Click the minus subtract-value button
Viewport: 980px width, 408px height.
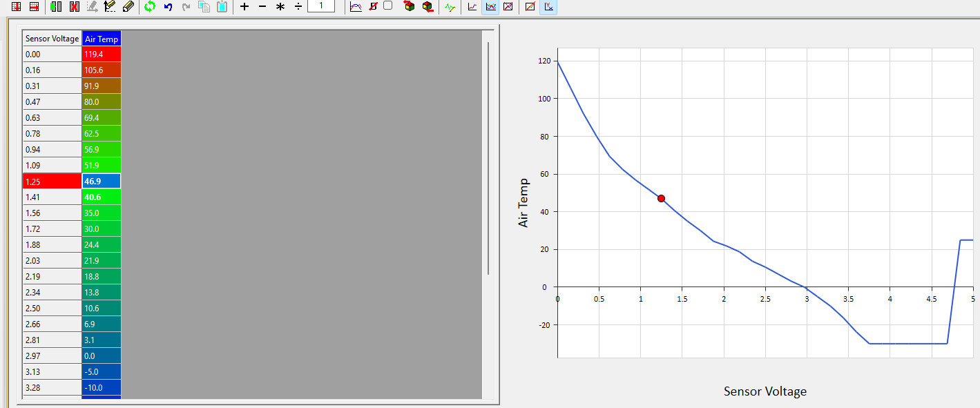click(262, 7)
